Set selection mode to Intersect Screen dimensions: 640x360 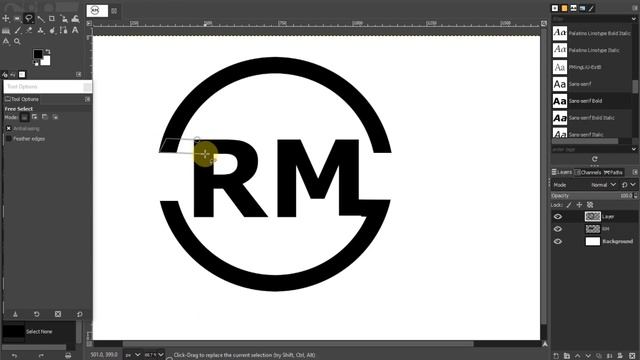click(x=55, y=117)
